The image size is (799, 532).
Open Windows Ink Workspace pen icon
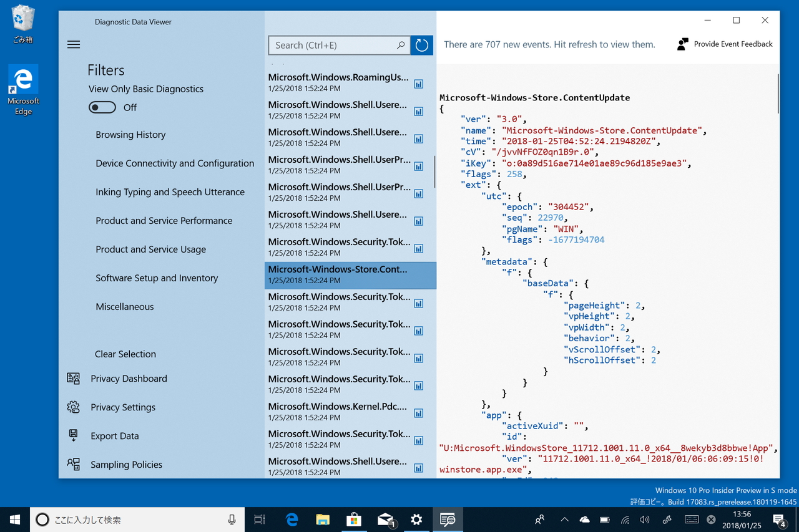point(667,520)
